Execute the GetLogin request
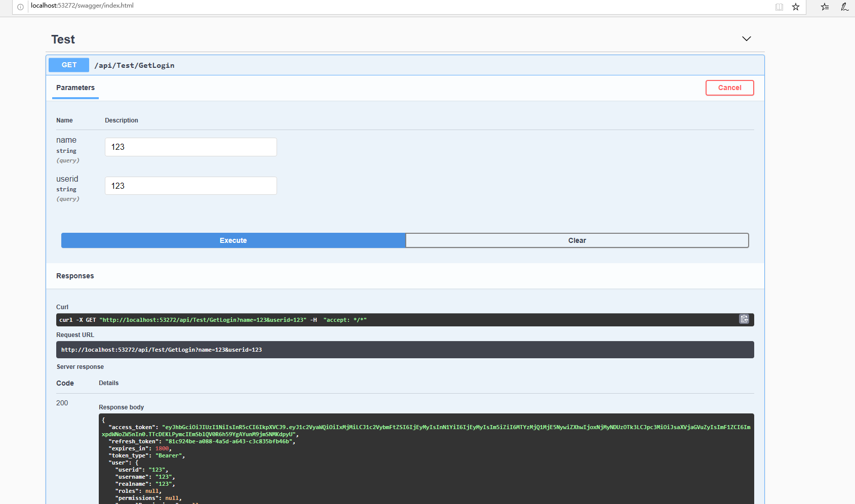This screenshot has height=504, width=855. coord(233,240)
